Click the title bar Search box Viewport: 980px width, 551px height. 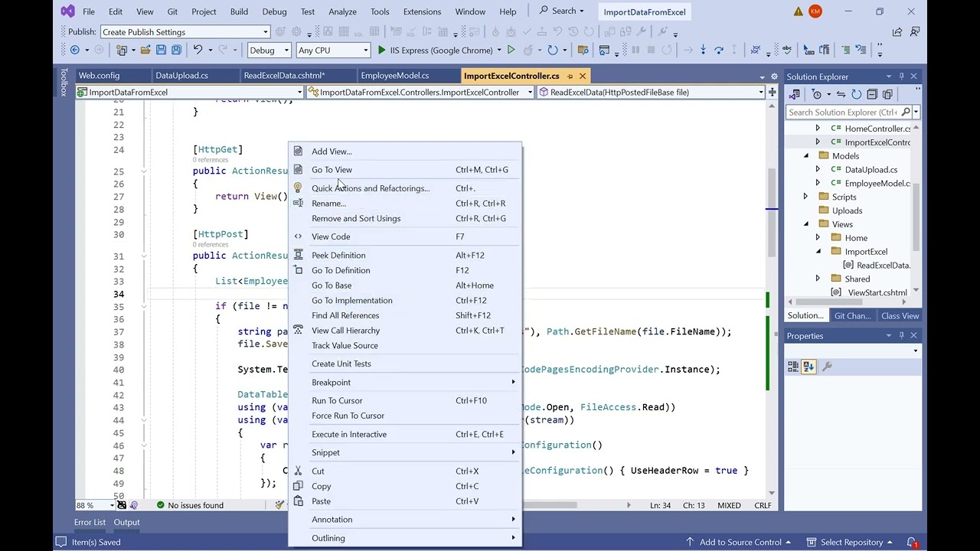point(561,11)
